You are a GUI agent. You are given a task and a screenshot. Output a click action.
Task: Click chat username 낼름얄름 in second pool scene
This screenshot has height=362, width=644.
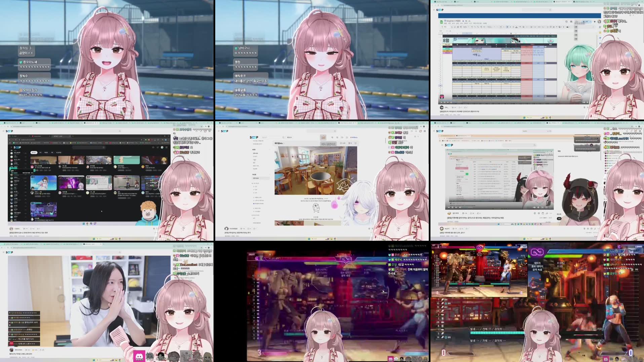(x=240, y=90)
